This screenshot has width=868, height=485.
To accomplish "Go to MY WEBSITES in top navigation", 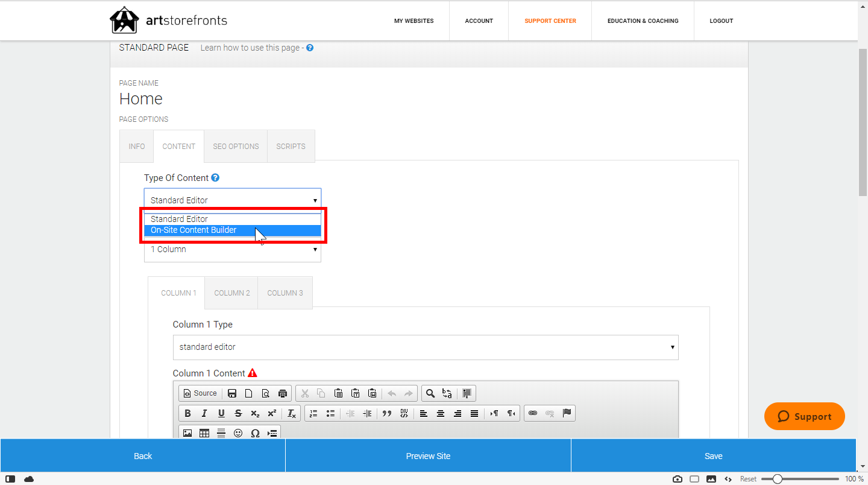I will (x=414, y=21).
